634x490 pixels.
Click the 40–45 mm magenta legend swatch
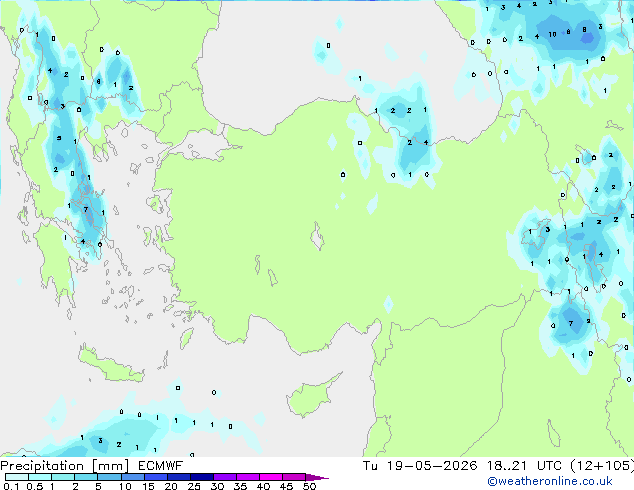point(271,477)
